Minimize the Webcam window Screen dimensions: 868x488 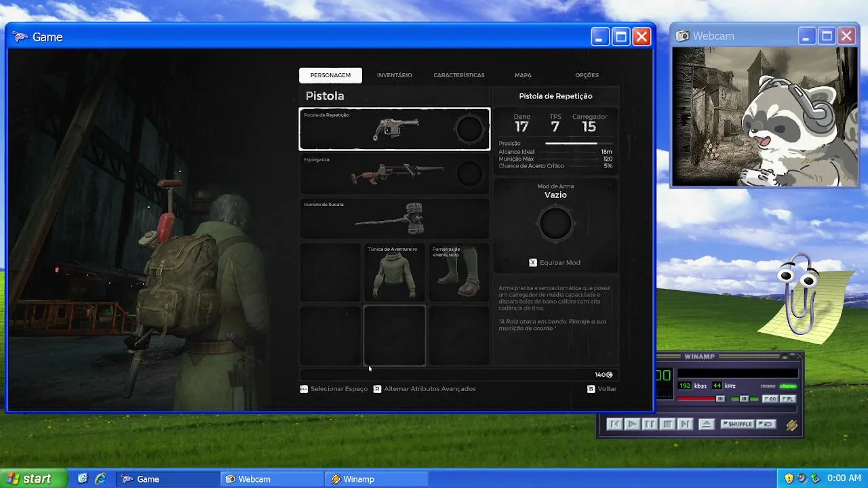[x=807, y=36]
